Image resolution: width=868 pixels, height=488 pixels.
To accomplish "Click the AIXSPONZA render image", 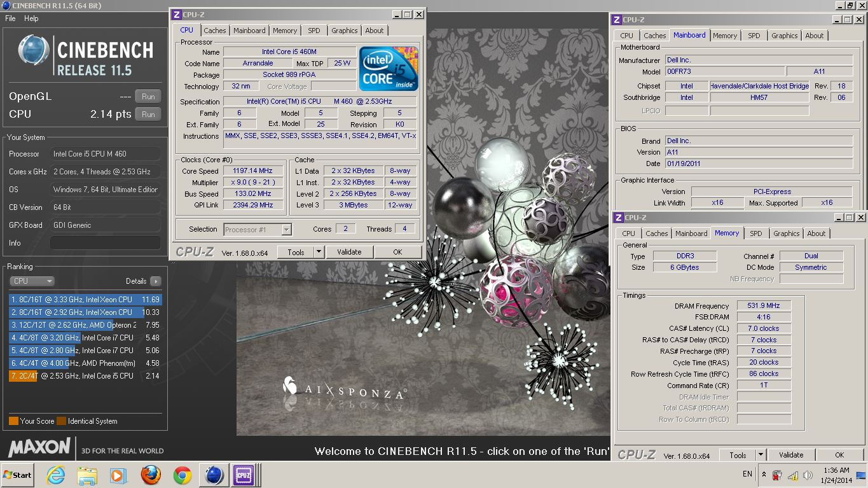I will [x=423, y=232].
